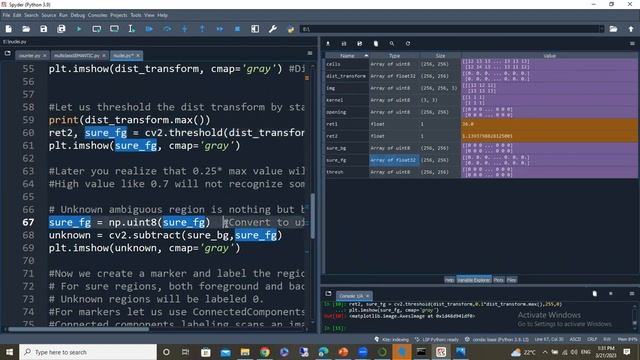The height and width of the screenshot is (360, 640).
Task: Open Preferences with the wrench icon
Action: (273, 29)
